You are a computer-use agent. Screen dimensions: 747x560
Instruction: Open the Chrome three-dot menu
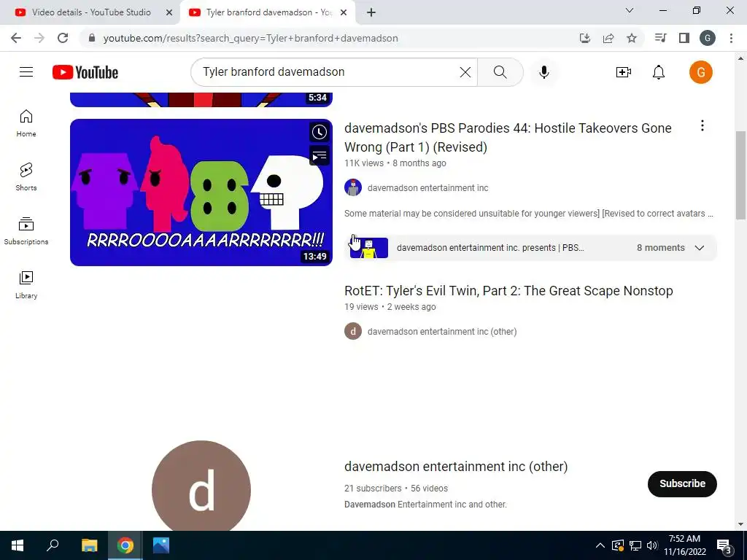coord(731,38)
